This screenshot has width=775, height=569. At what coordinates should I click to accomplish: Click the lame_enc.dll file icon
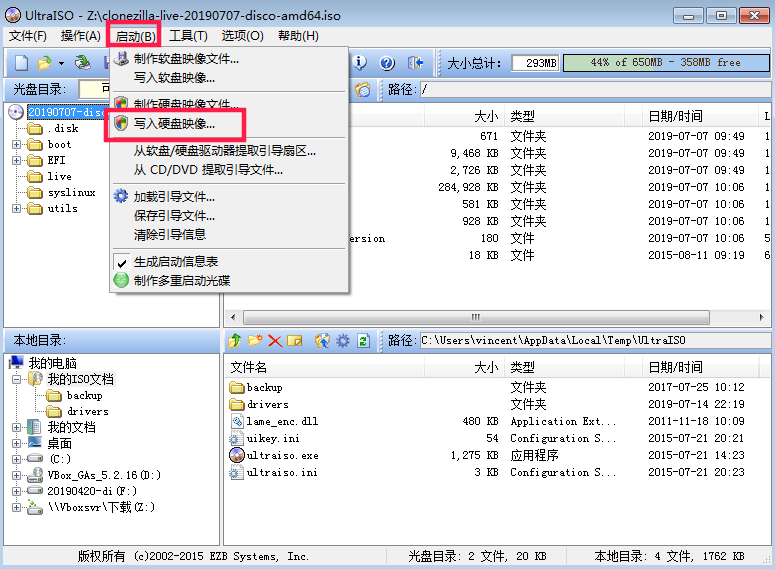point(237,421)
